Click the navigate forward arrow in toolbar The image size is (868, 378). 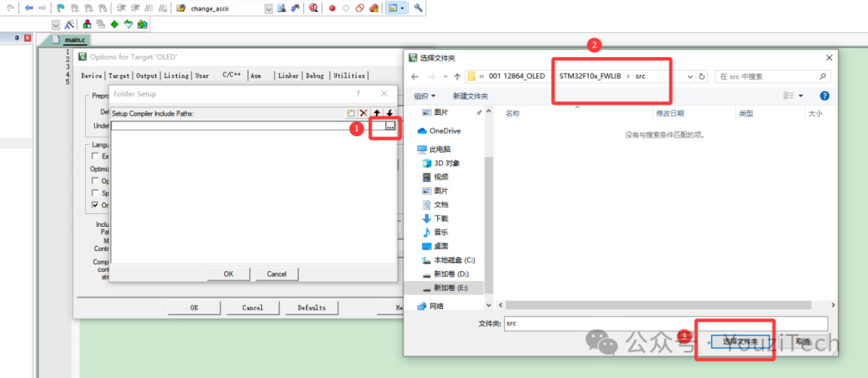tap(42, 8)
